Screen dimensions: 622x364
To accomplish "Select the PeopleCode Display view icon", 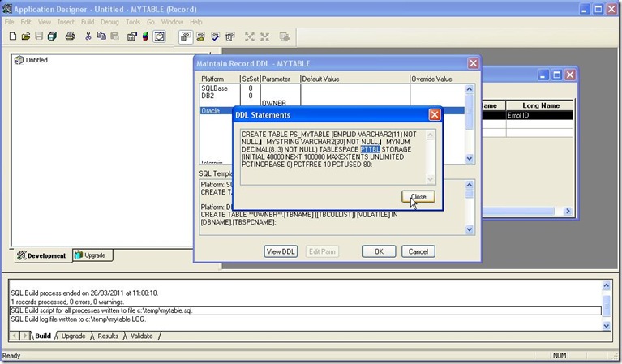I will 229,36.
